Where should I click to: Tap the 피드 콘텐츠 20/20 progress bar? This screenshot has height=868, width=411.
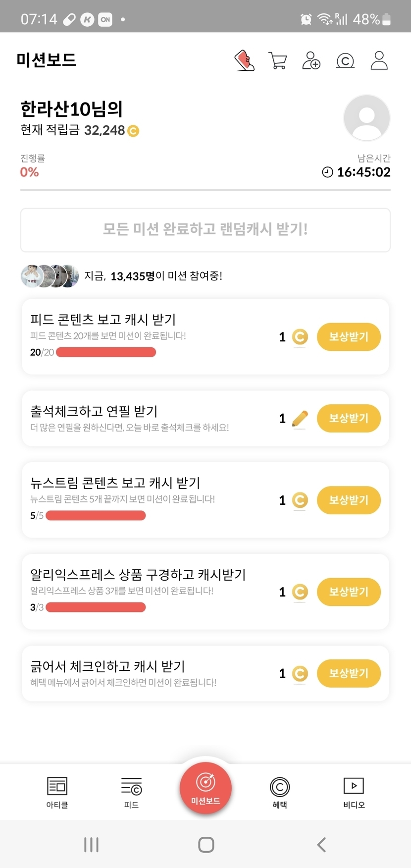click(x=106, y=352)
